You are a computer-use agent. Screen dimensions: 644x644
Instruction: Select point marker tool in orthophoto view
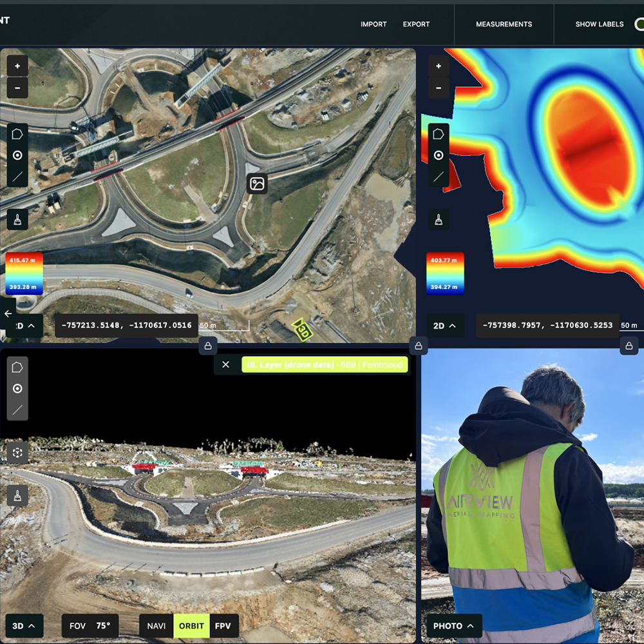click(x=17, y=155)
